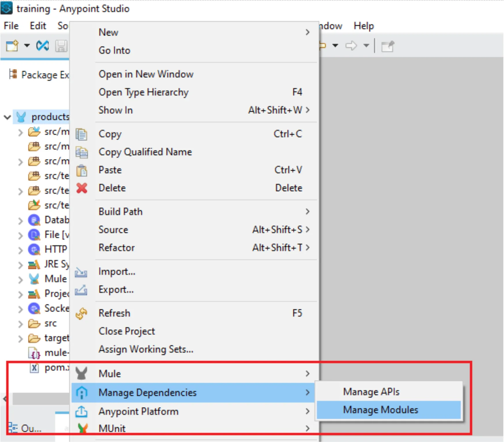Click the Project libraries books icon
504x442 pixels.
tap(34, 294)
